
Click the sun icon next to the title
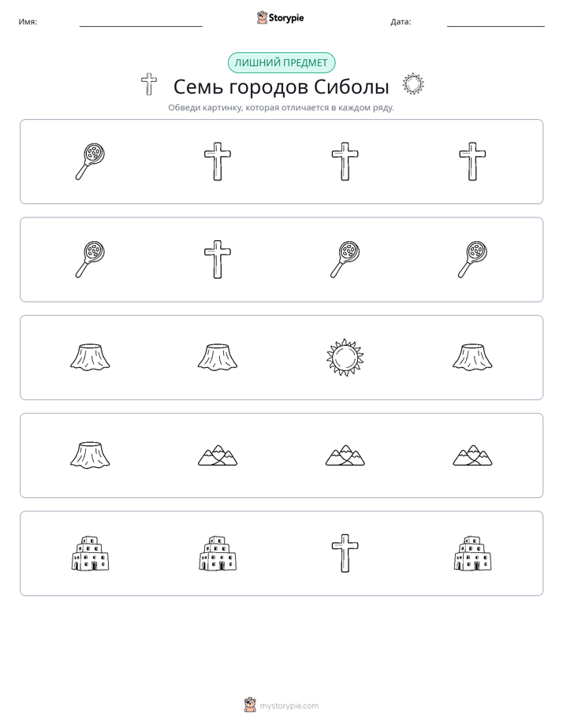click(x=413, y=84)
